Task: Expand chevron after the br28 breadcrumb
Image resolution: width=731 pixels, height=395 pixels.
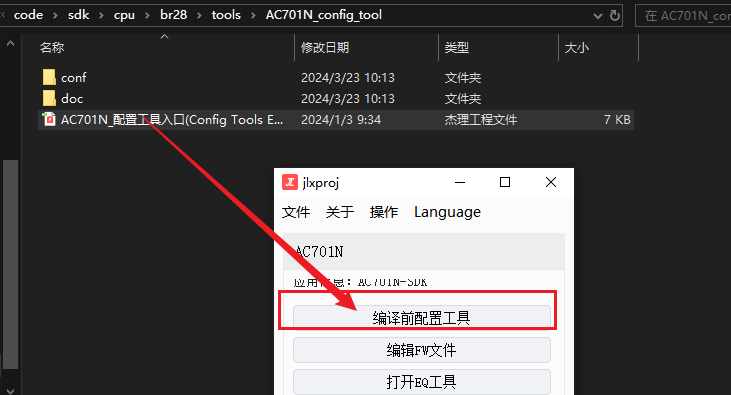Action: coord(199,15)
